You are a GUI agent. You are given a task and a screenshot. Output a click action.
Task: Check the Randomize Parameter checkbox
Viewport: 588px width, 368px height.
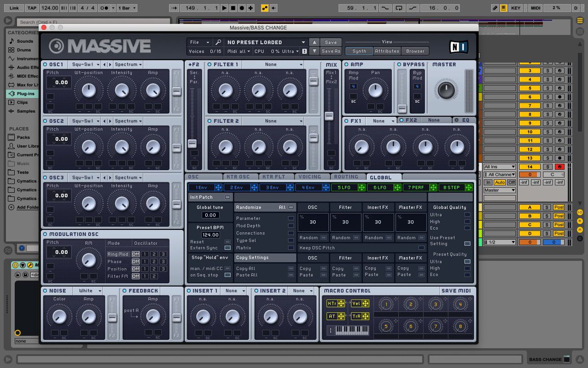[x=291, y=218]
